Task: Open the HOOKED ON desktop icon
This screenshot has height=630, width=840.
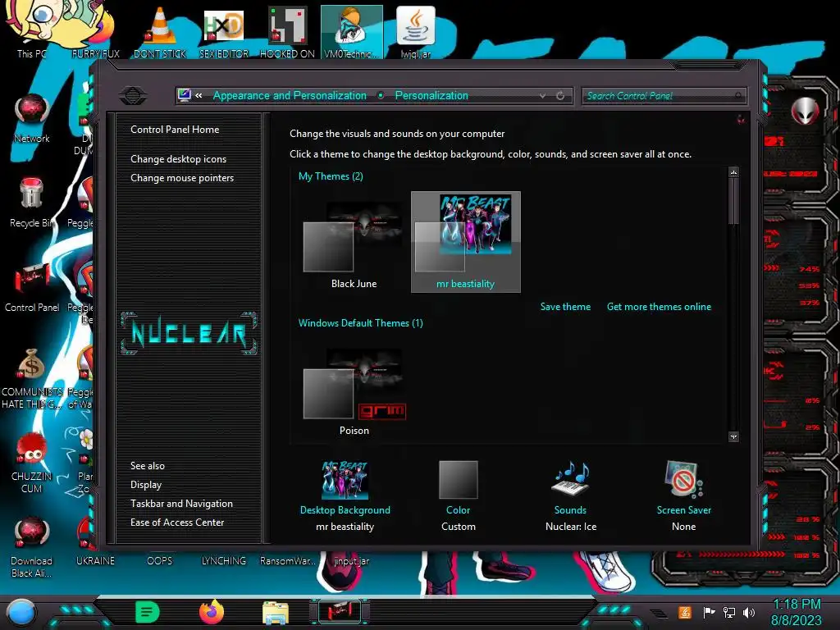Action: (x=287, y=32)
